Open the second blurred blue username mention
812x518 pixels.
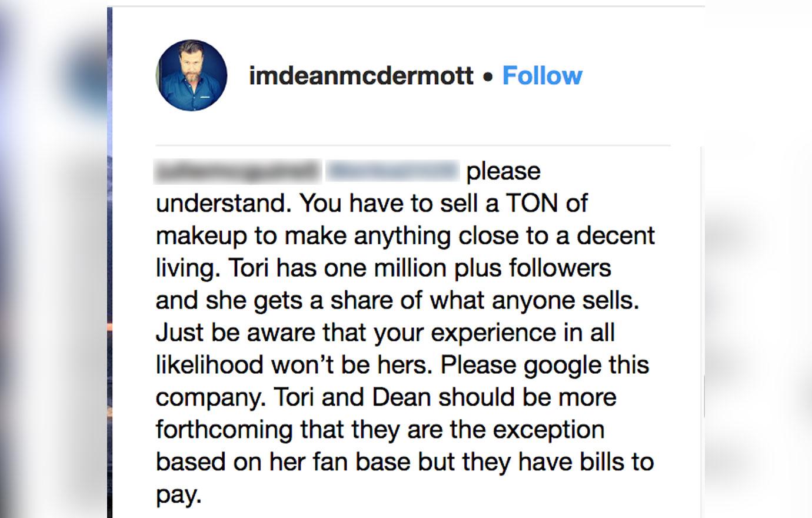pos(392,171)
